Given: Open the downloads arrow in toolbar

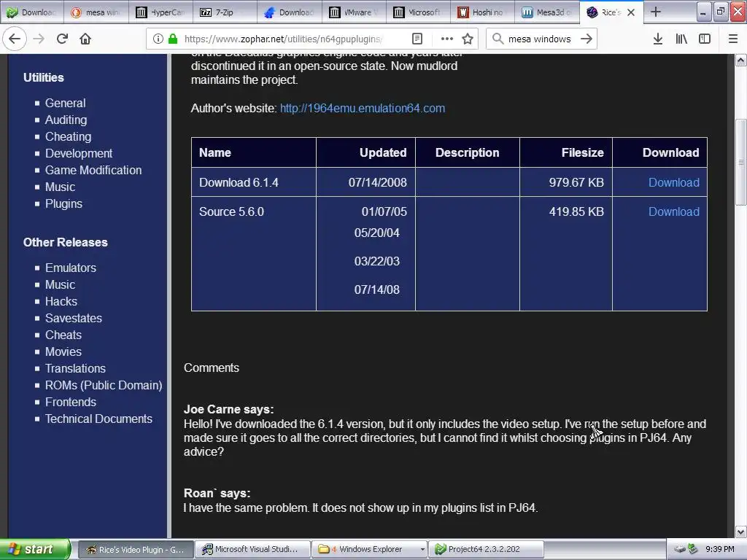Looking at the screenshot, I should point(658,39).
